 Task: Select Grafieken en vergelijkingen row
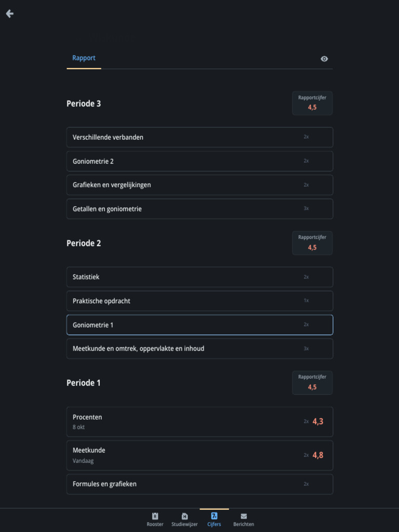[x=199, y=185]
